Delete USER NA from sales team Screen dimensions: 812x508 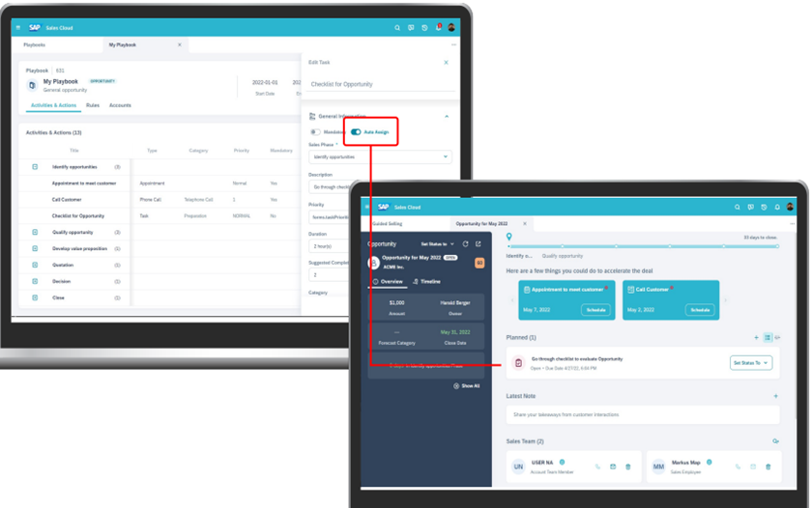627,466
